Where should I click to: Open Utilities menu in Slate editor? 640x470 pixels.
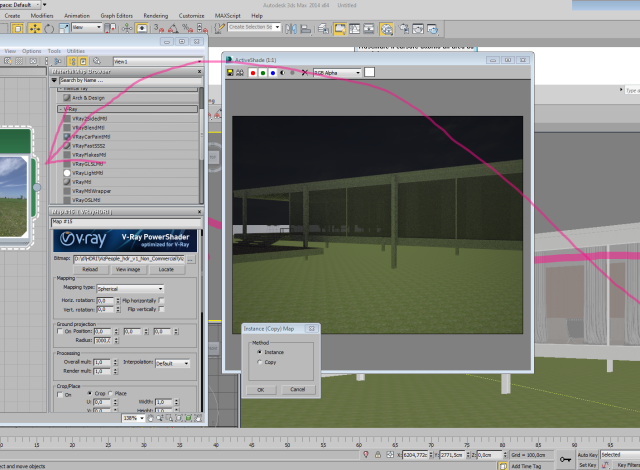[x=76, y=51]
